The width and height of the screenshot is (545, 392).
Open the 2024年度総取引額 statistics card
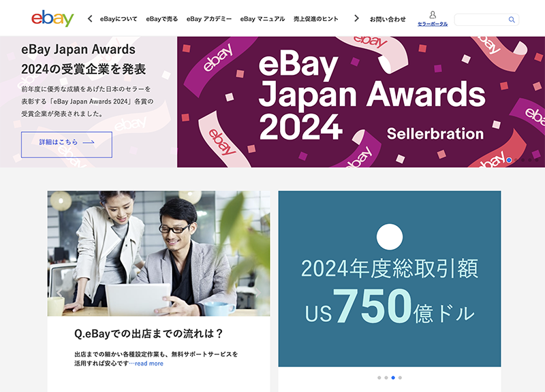coord(390,279)
